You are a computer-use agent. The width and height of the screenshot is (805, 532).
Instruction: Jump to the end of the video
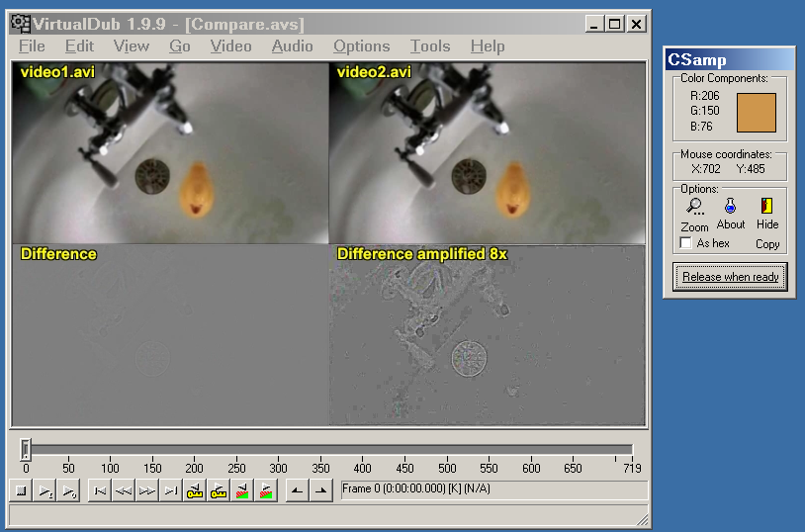(x=170, y=490)
